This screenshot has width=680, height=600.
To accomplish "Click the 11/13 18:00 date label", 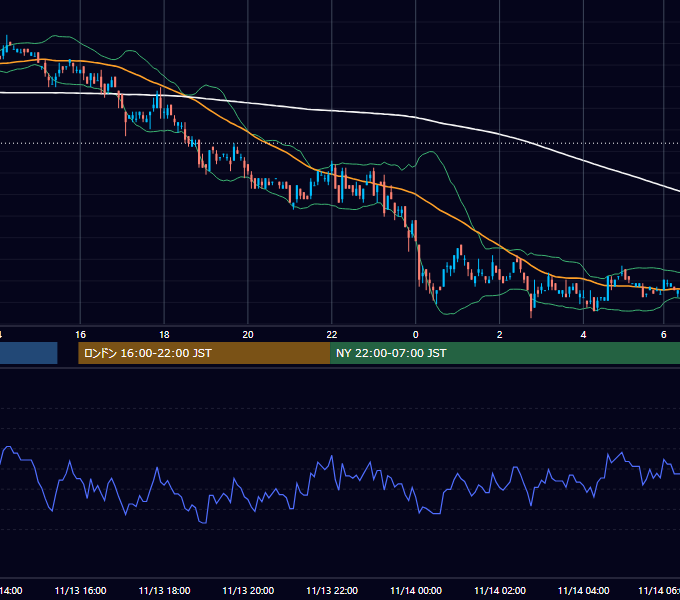I will pos(164,590).
